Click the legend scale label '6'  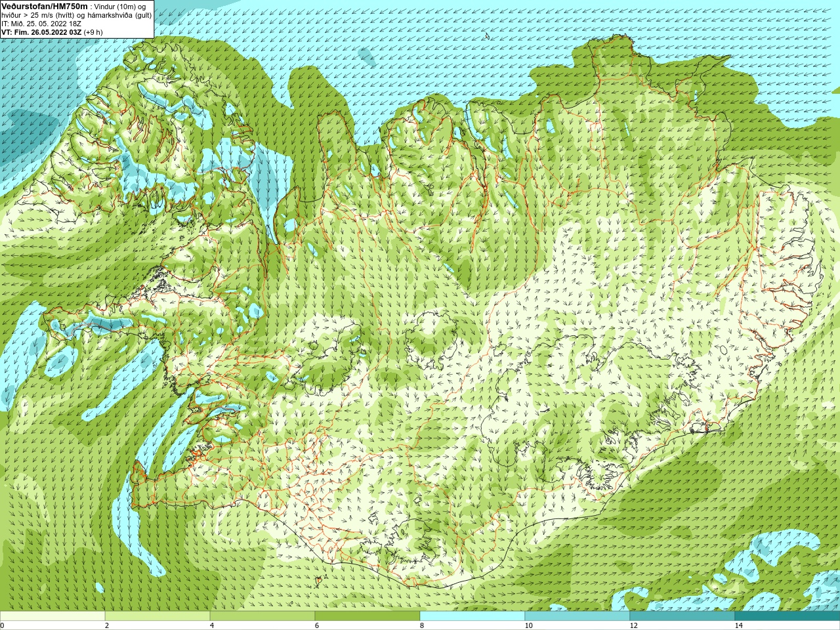click(317, 625)
